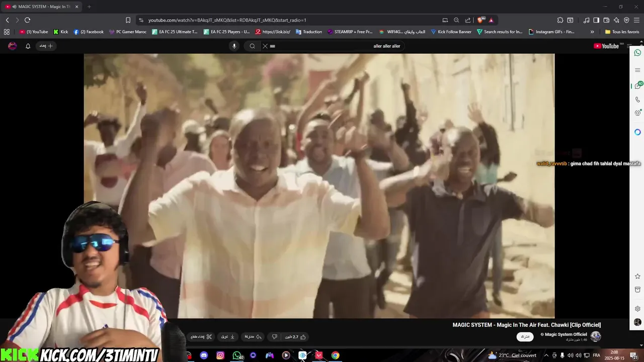
Task: Open the Search results for In... bookmark
Action: [500, 32]
